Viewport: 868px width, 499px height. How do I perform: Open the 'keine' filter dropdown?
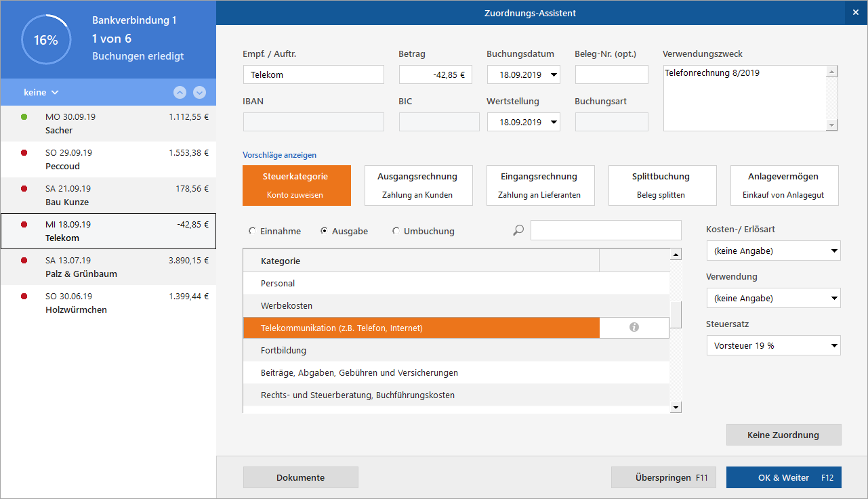pyautogui.click(x=41, y=93)
